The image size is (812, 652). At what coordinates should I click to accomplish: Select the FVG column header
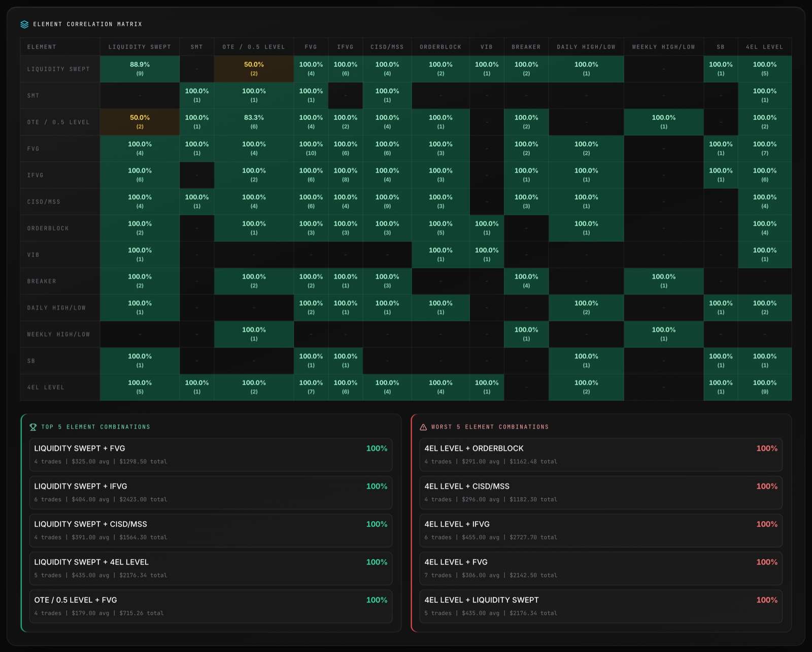311,47
